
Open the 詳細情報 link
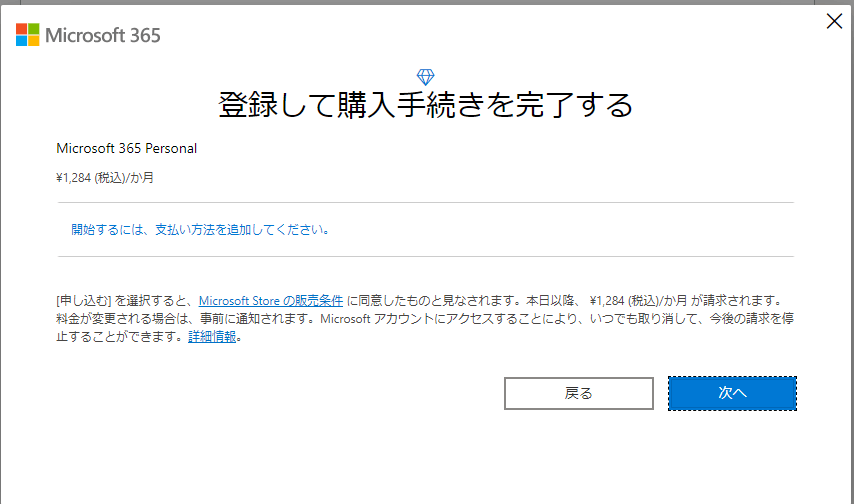click(x=212, y=337)
